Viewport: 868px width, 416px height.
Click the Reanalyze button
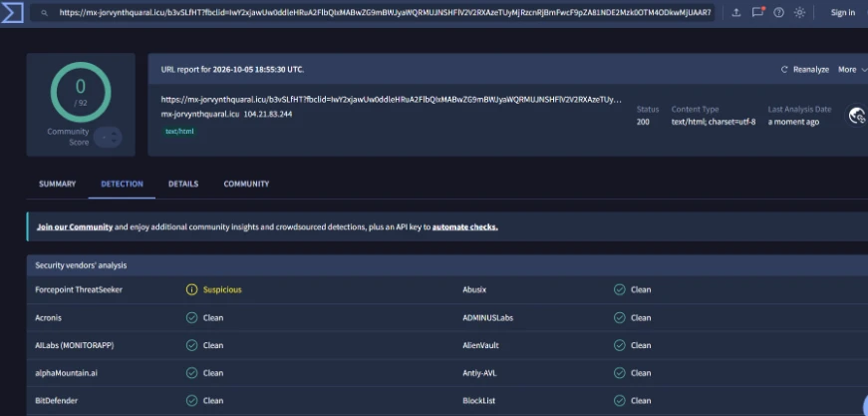tap(805, 69)
